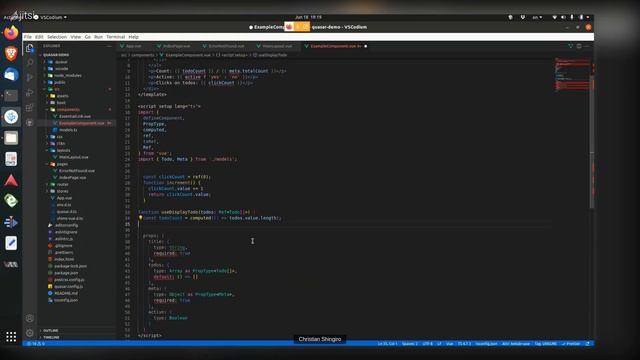Screen dimensions: 640x360
Task: Expand the assets folder
Action: click(x=62, y=96)
